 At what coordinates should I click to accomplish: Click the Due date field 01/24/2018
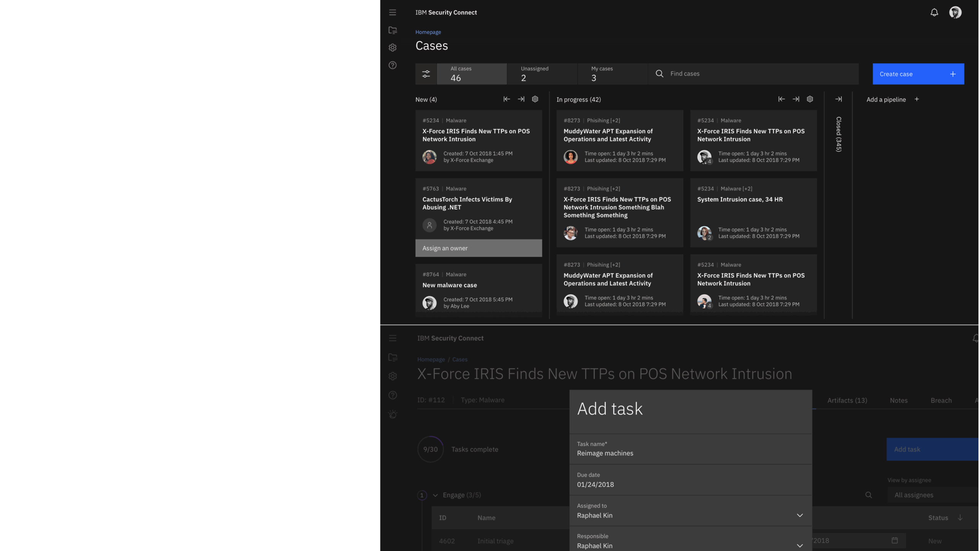click(690, 480)
